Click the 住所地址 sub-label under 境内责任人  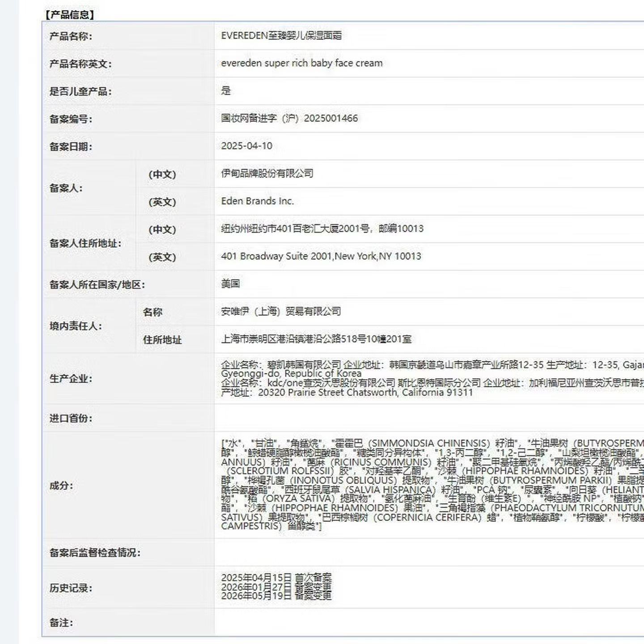pos(162,340)
